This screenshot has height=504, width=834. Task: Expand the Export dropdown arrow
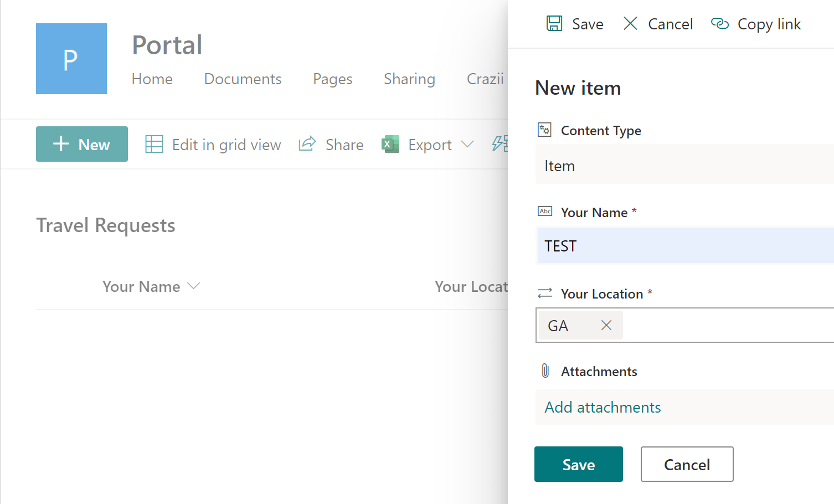[x=467, y=145]
